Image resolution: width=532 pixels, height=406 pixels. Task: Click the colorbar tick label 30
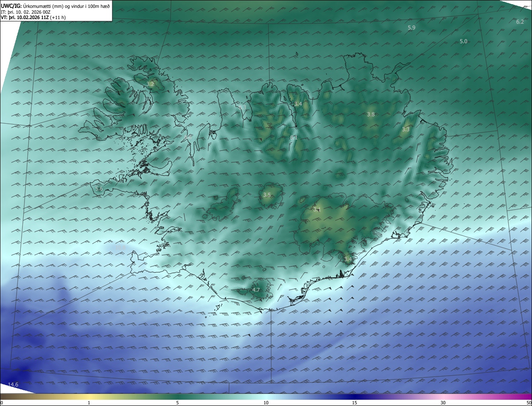click(443, 403)
